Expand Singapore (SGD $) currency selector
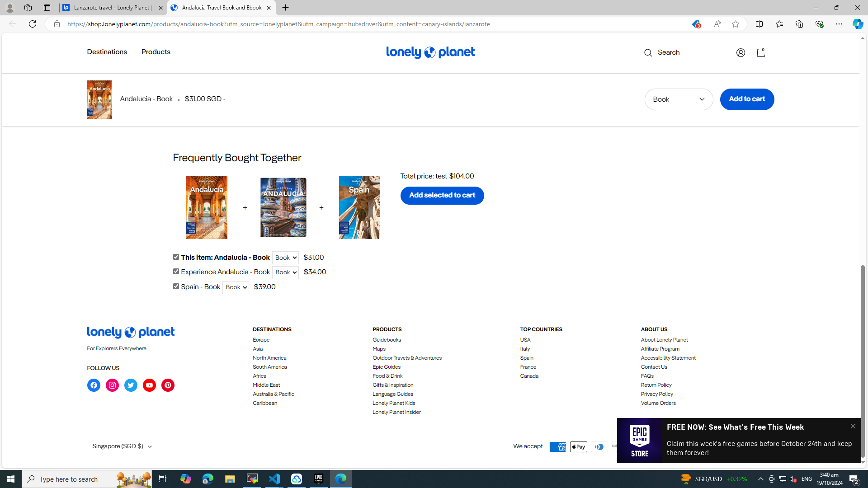This screenshot has height=488, width=868. tap(122, 446)
